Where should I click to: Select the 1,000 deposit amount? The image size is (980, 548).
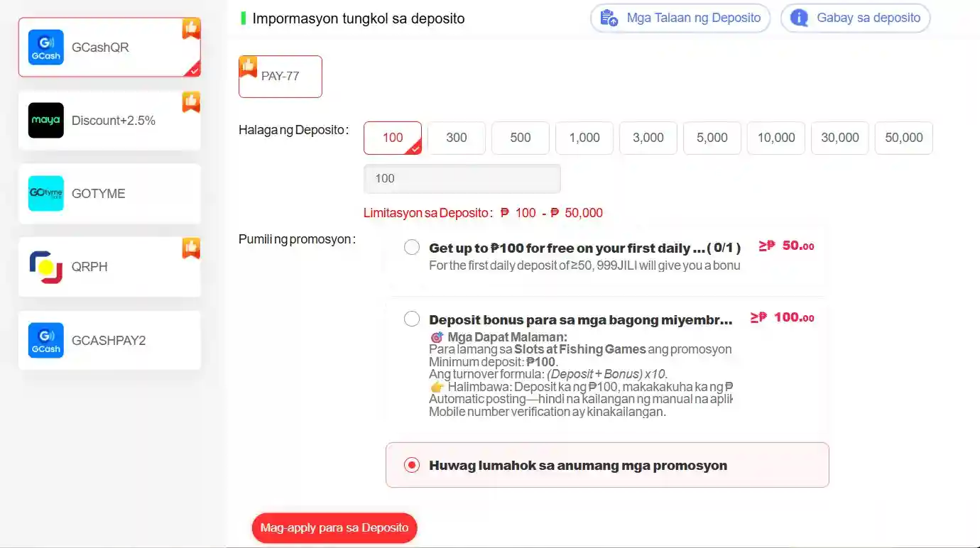[x=584, y=138]
